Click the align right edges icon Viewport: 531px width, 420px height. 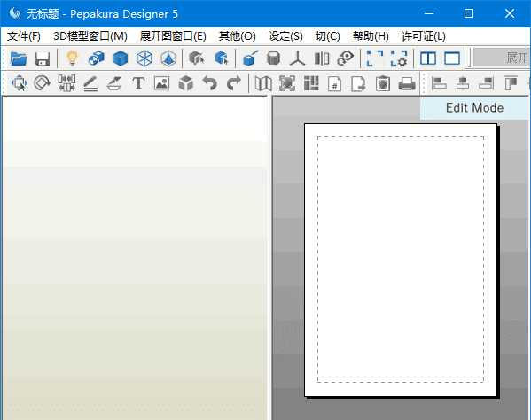click(487, 83)
